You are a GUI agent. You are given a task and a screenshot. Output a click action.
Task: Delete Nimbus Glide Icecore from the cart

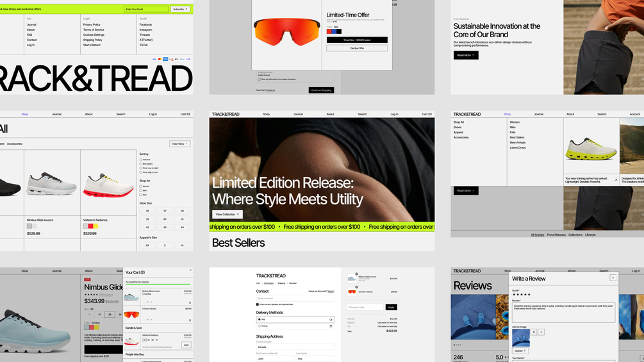pyautogui.click(x=190, y=302)
